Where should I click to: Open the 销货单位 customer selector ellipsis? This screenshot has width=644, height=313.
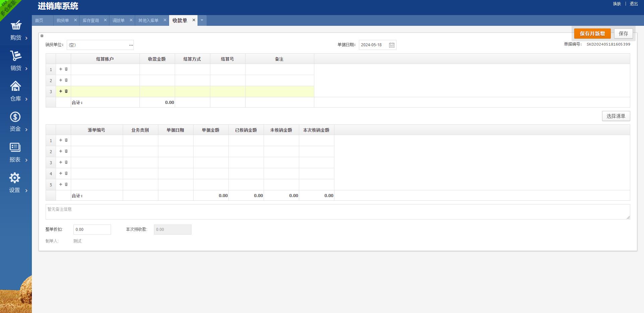click(131, 45)
